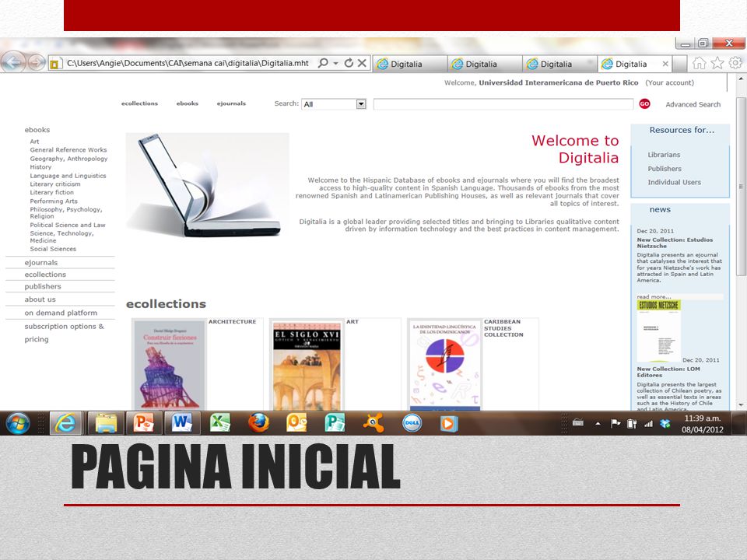Open the Windows Start orb
Viewport: 747px width, 560px height.
pyautogui.click(x=18, y=423)
